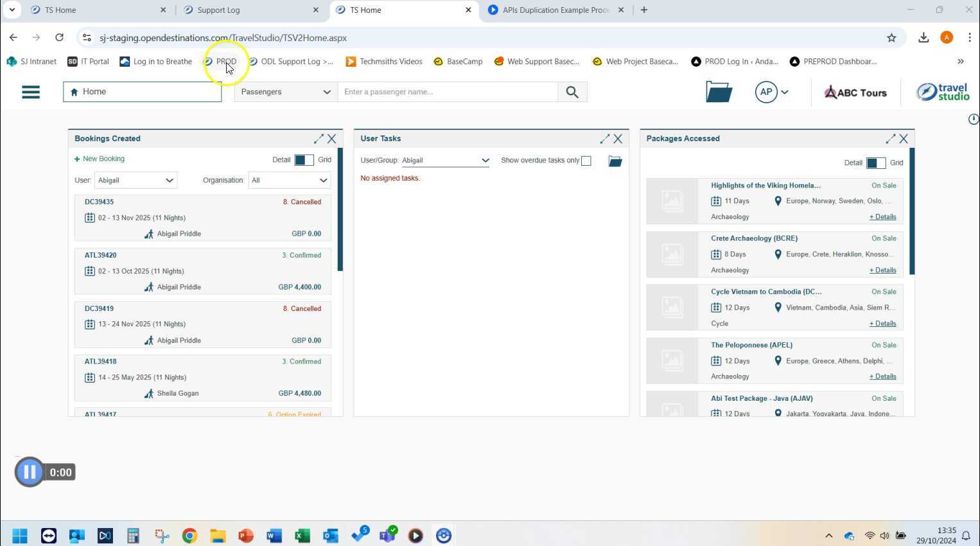Open Details for Highlights of the Viking Homeland
980x546 pixels.
tap(882, 217)
